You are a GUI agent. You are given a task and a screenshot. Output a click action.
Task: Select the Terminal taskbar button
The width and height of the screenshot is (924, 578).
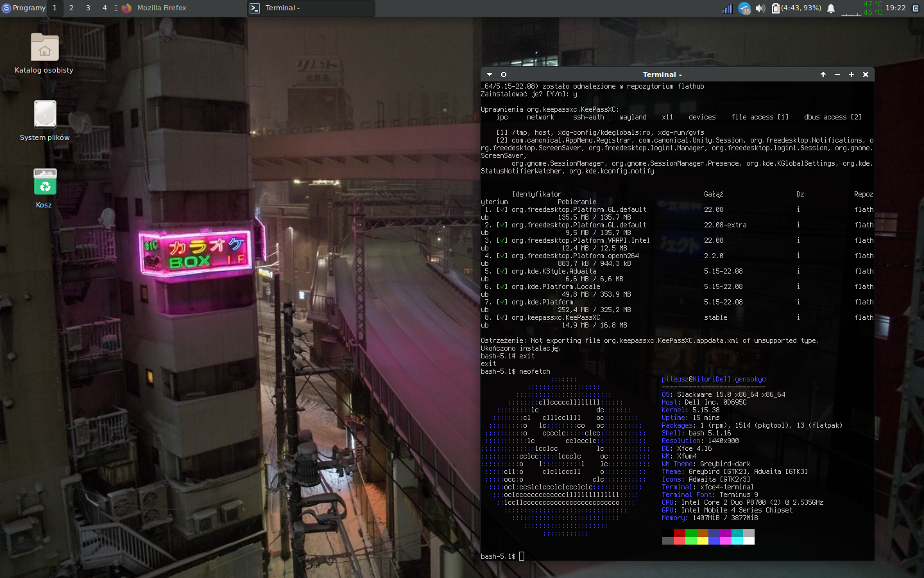click(311, 8)
